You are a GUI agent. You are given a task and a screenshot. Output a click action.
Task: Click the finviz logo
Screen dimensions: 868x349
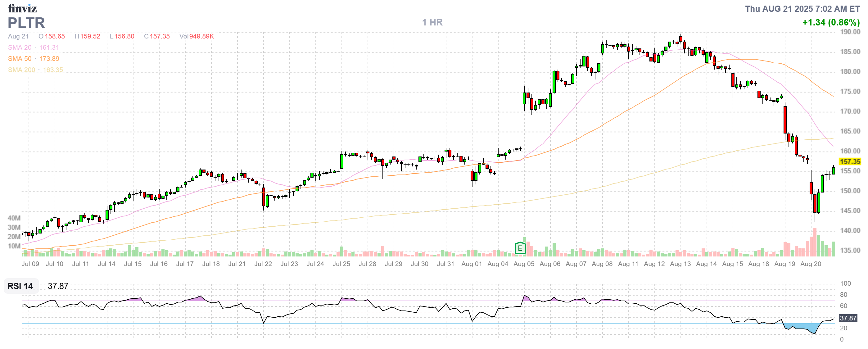[x=22, y=8]
